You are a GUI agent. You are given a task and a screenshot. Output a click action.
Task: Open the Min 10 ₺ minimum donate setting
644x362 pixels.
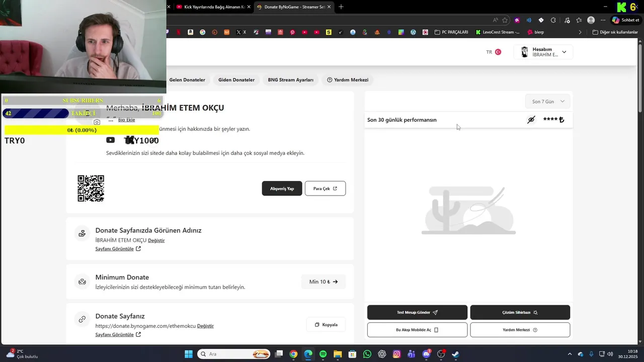click(324, 282)
